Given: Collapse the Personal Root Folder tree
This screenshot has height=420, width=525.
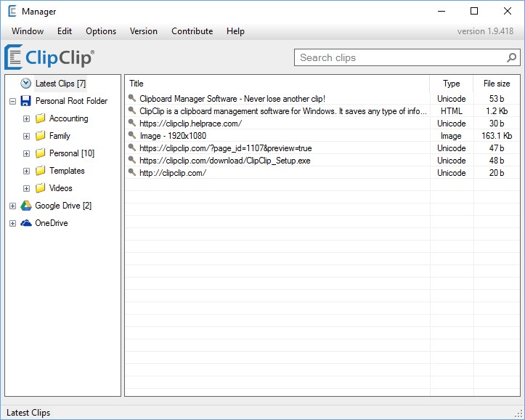Looking at the screenshot, I should click(x=13, y=101).
